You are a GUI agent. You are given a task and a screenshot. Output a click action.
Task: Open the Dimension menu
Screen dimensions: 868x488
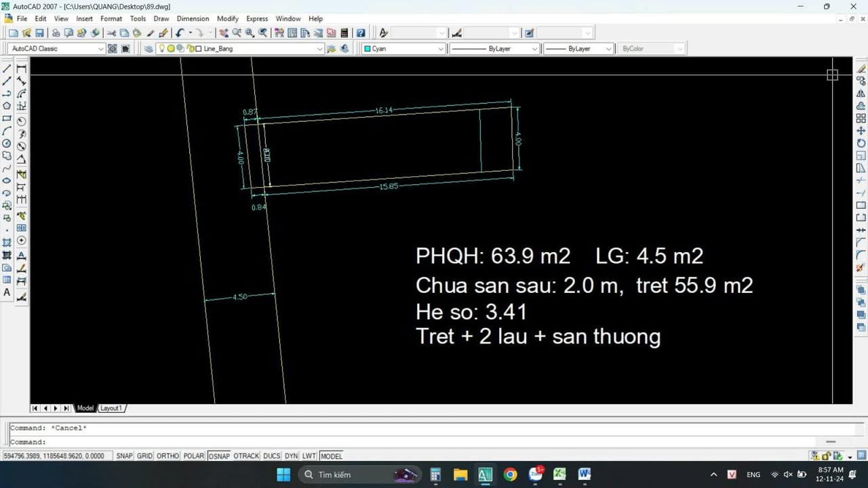point(193,18)
